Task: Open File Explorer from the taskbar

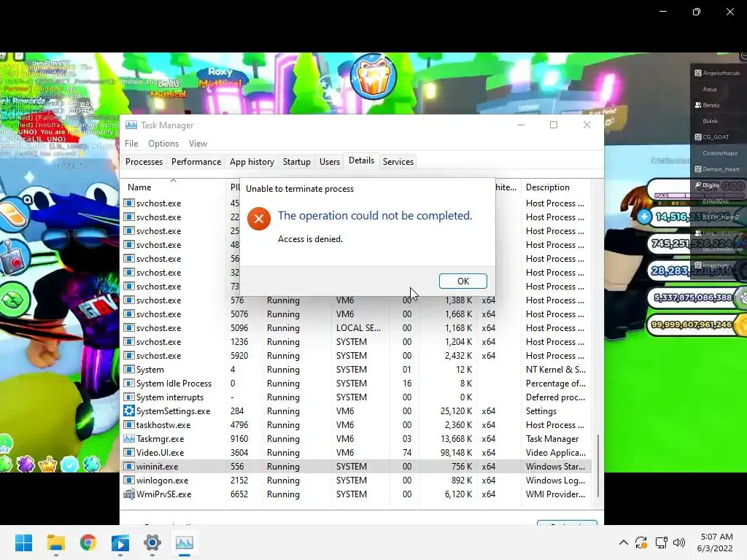Action: [55, 542]
